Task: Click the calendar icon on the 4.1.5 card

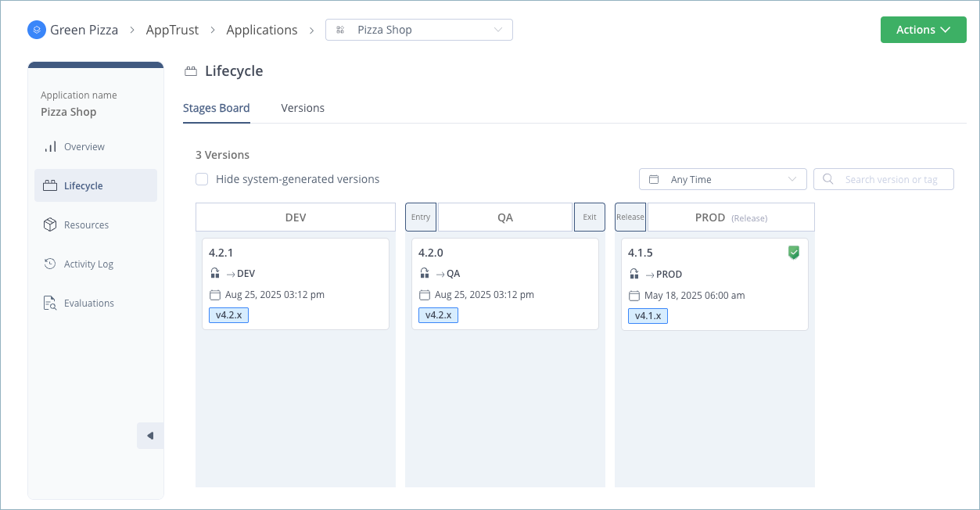Action: (x=634, y=295)
